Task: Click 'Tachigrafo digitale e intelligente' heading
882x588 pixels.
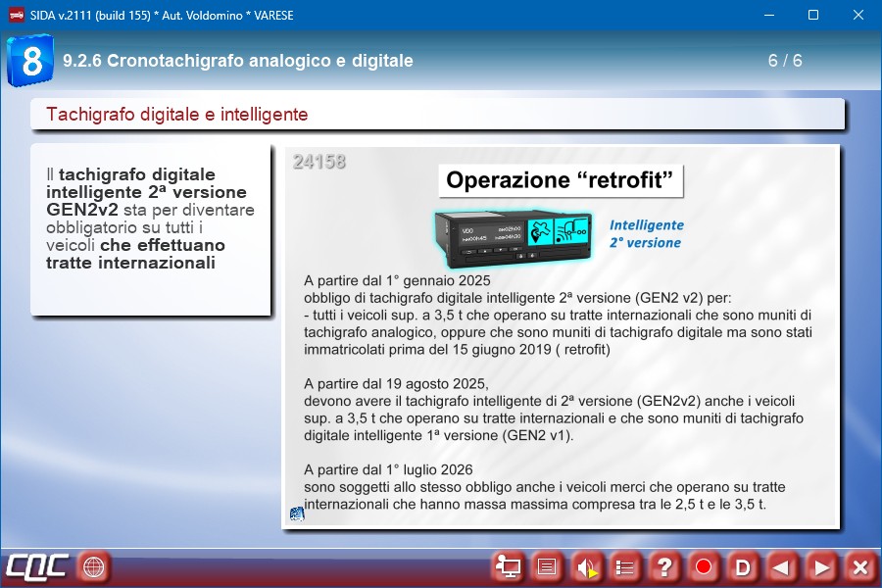Action: [x=177, y=115]
